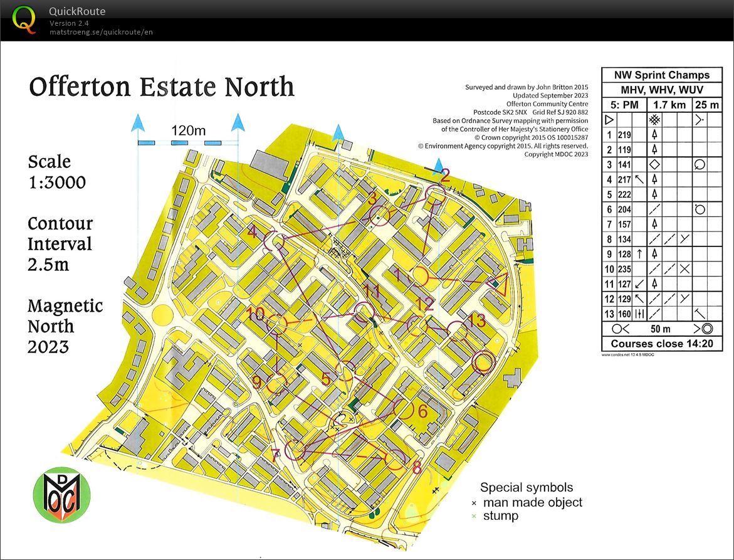
Task: Click control code 119 in row 2
Action: pyautogui.click(x=624, y=150)
